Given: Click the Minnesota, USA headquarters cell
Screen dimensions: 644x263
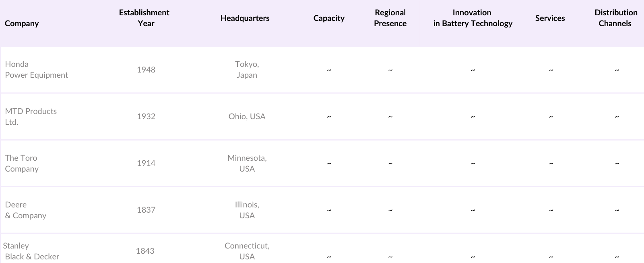Looking at the screenshot, I should [x=247, y=163].
